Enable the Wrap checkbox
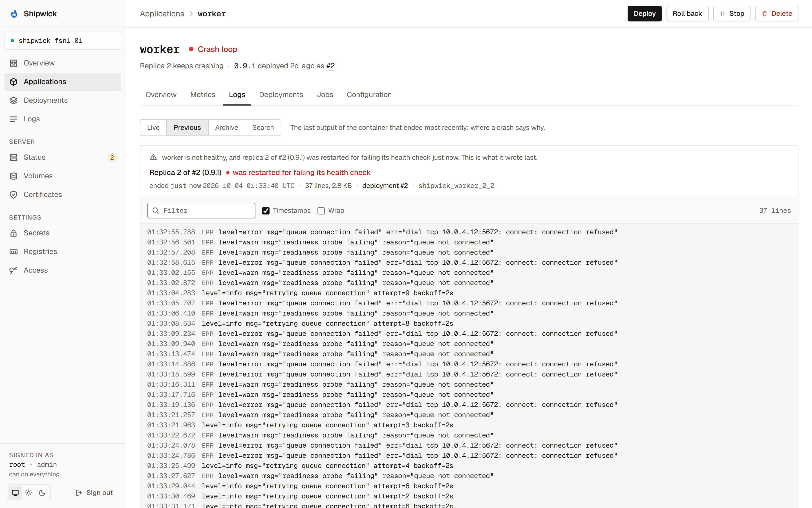 [x=321, y=211]
